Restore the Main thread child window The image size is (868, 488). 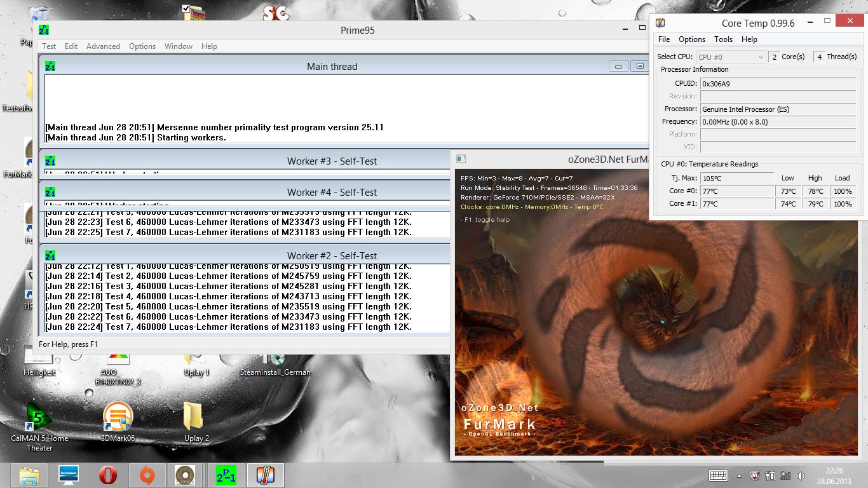click(639, 66)
